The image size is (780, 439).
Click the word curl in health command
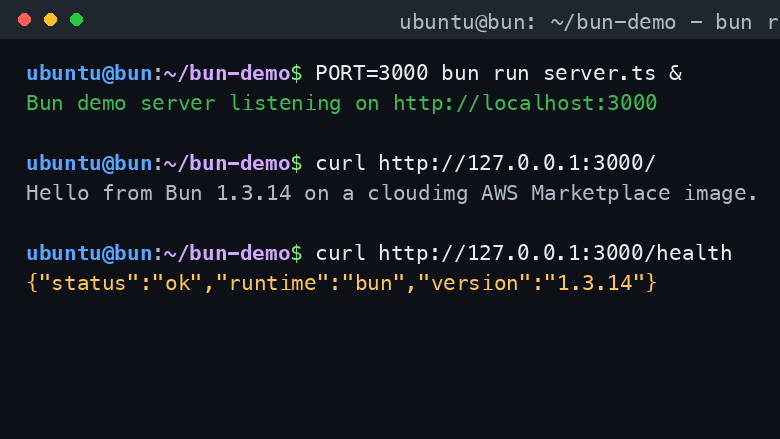point(341,253)
